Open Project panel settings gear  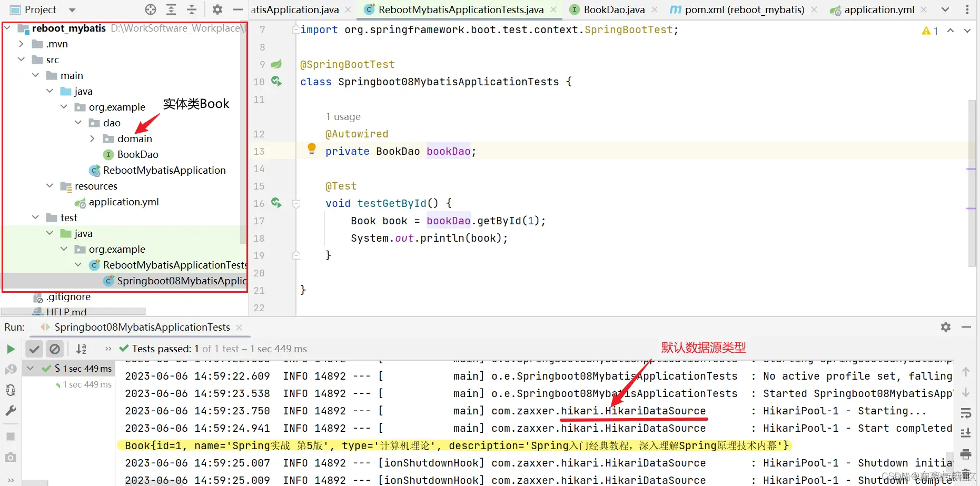click(217, 9)
